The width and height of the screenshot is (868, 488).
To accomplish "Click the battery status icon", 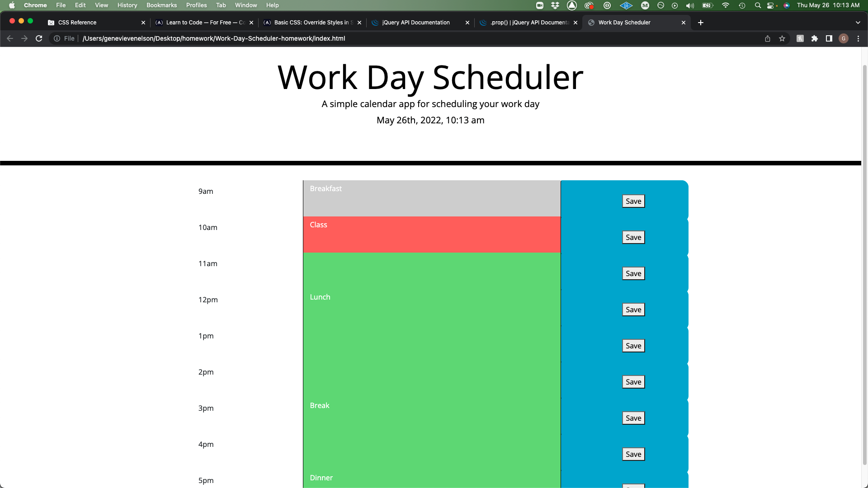I will (x=708, y=5).
